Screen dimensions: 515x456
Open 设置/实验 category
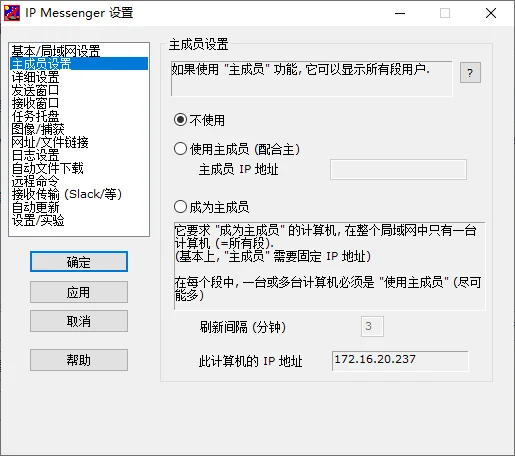point(79,220)
